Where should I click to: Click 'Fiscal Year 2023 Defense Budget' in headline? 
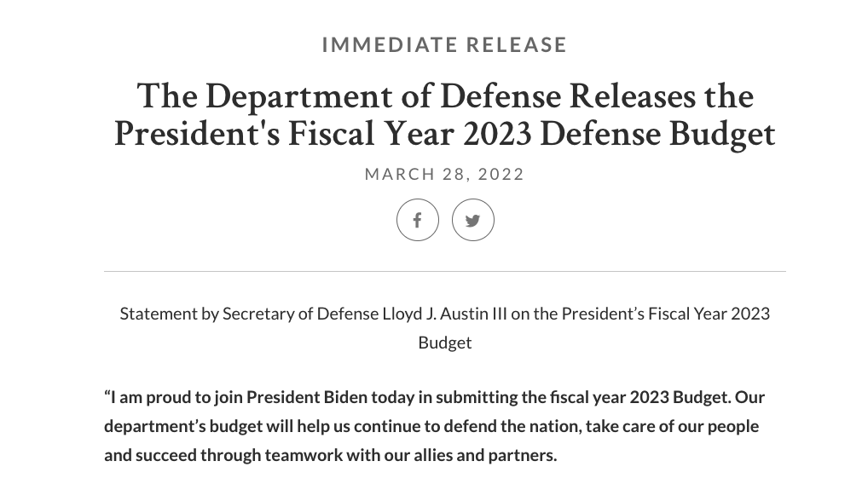pyautogui.click(x=531, y=134)
